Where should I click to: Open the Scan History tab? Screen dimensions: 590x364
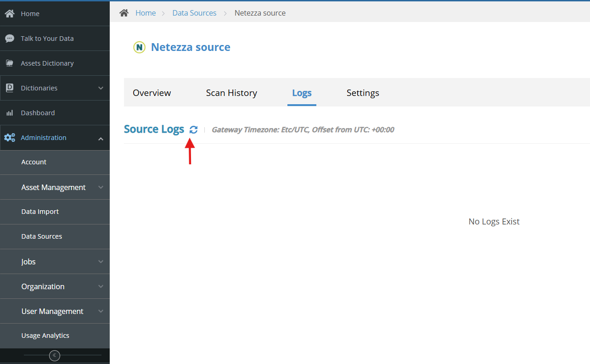pyautogui.click(x=231, y=93)
